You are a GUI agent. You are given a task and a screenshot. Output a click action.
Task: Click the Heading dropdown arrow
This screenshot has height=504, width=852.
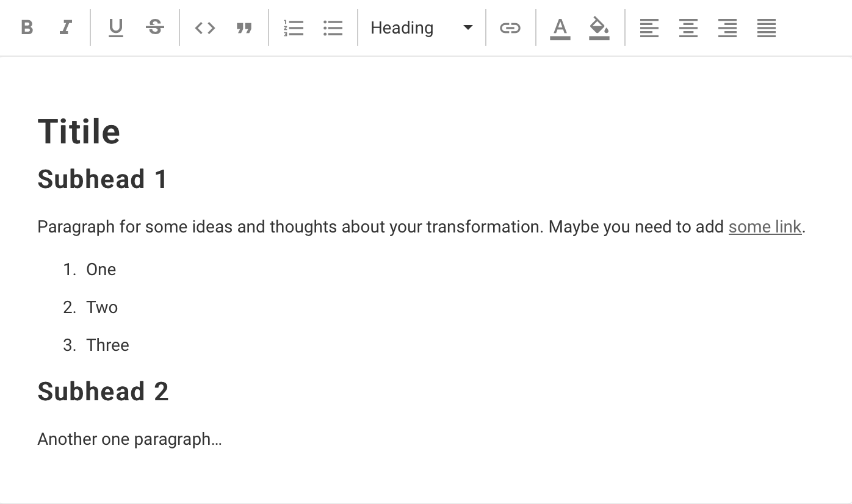pos(468,27)
